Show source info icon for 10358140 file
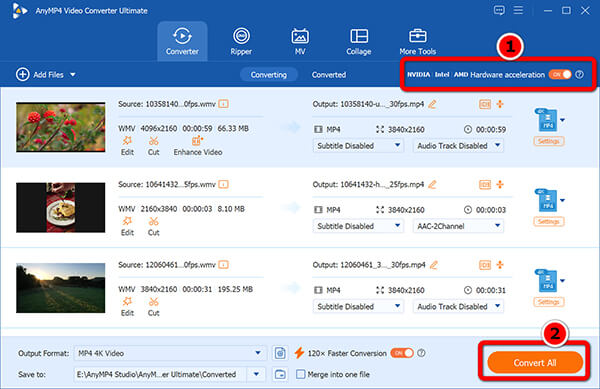The height and width of the screenshot is (389, 600). (223, 104)
